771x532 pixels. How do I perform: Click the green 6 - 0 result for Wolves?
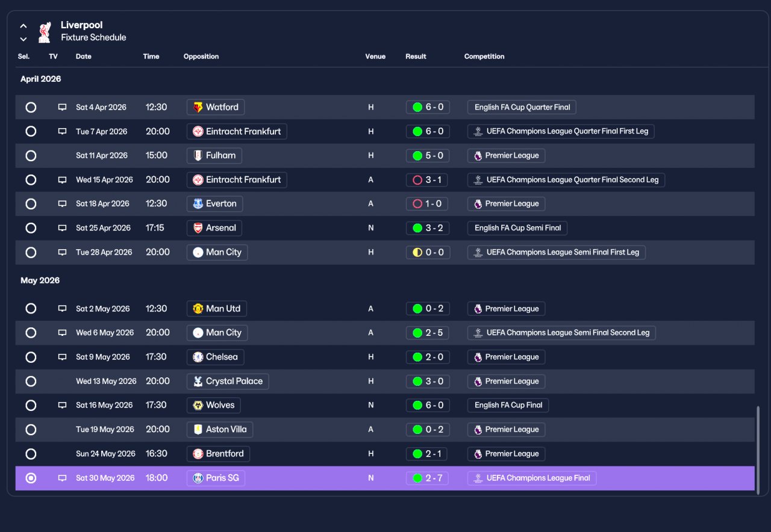(x=428, y=406)
